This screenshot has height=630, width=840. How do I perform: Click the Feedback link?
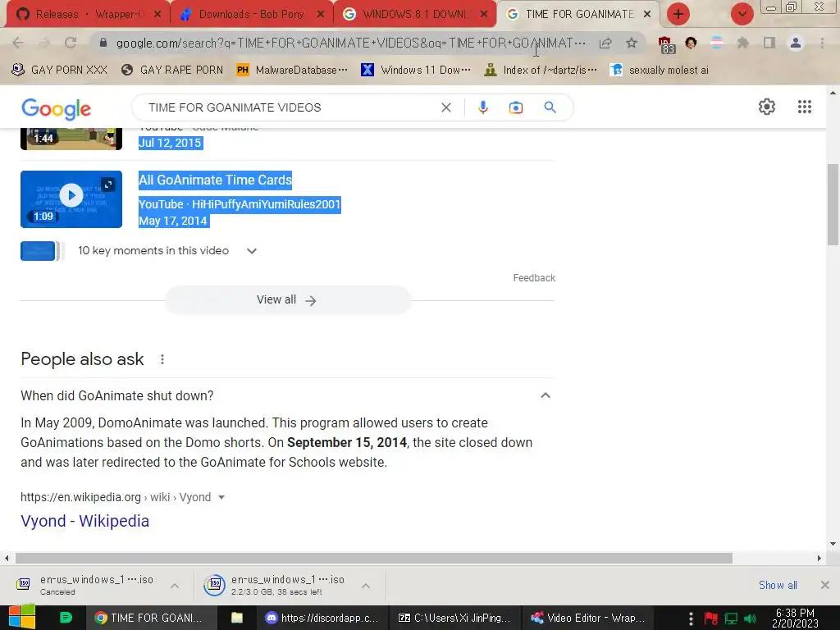click(533, 278)
